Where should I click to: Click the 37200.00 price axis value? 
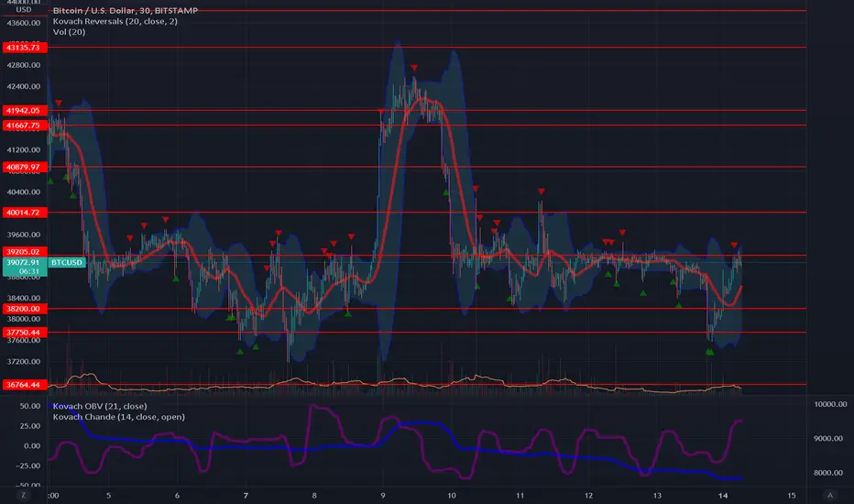tap(24, 361)
